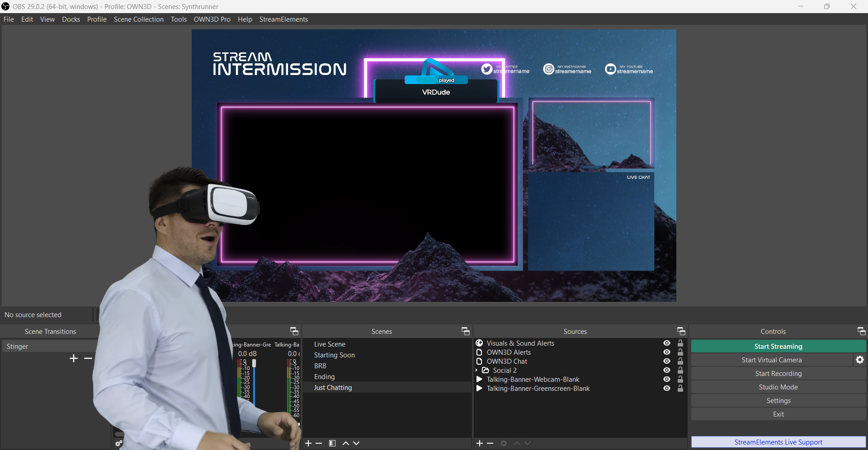Remove selected scene using minus icon
Screen dimensions: 868x450
click(x=319, y=443)
